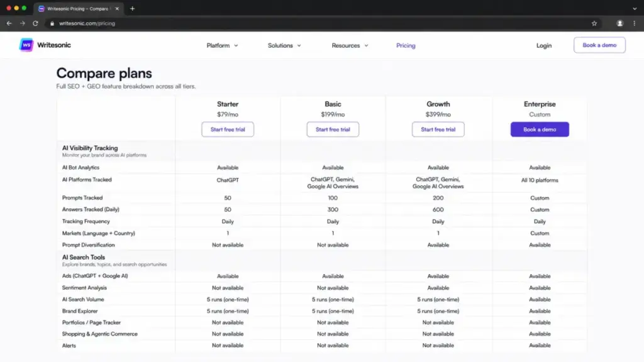644x362 pixels.
Task: Click the Writesonic logo icon
Action: click(26, 45)
